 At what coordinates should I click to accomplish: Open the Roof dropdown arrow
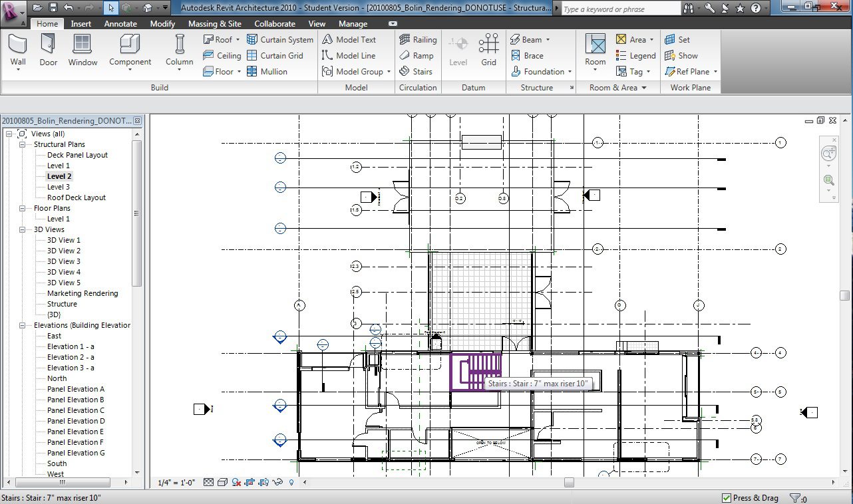pos(238,40)
